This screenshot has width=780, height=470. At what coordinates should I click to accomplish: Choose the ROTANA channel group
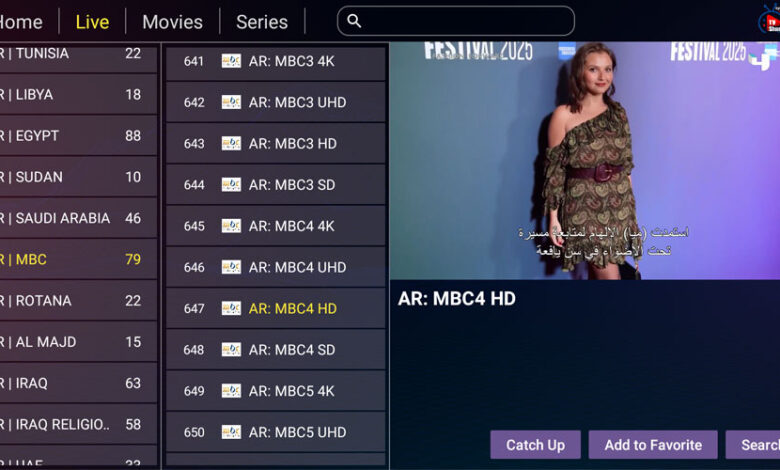pos(78,301)
